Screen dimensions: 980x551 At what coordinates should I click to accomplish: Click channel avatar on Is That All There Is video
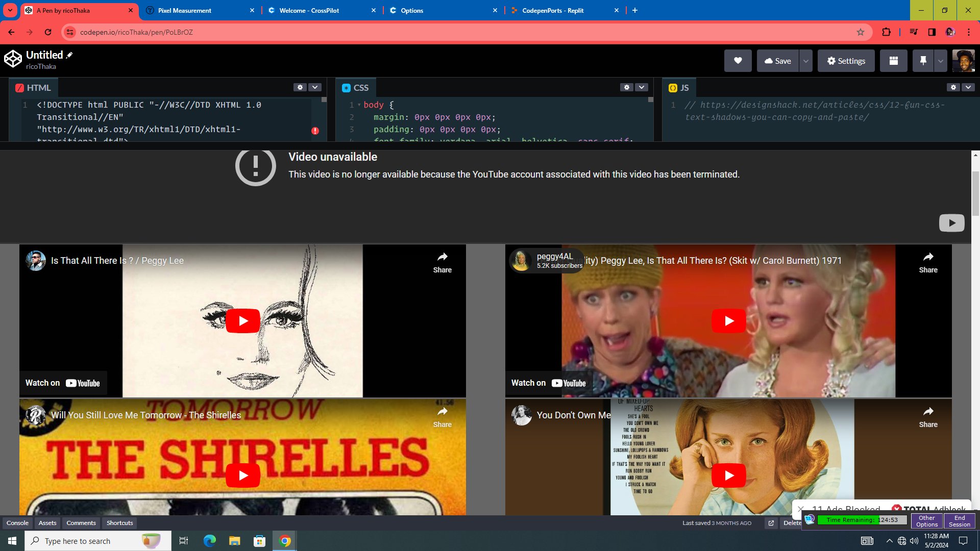36,261
